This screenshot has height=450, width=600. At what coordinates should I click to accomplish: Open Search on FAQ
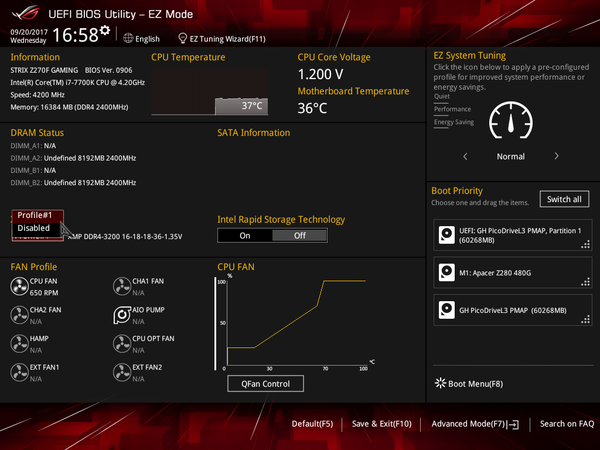tap(567, 424)
